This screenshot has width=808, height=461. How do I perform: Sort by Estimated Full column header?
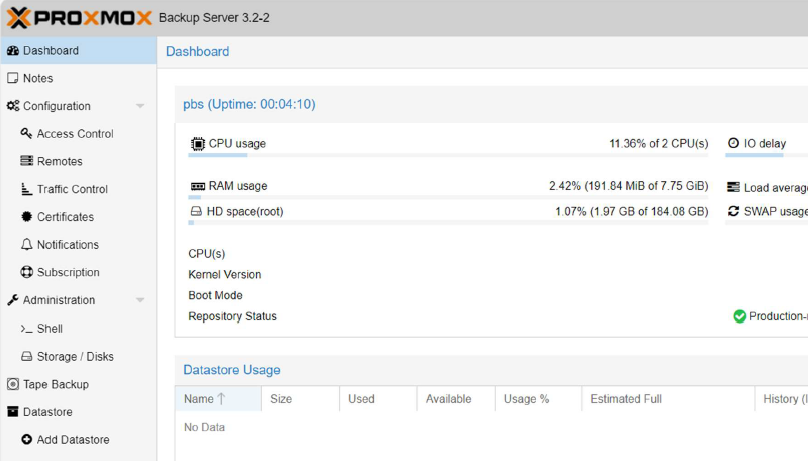pos(668,399)
